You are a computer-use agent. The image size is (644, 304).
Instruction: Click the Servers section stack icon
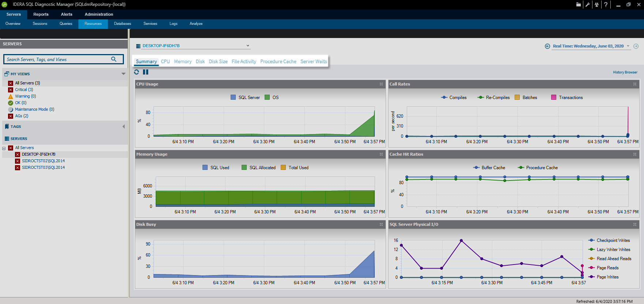7,139
